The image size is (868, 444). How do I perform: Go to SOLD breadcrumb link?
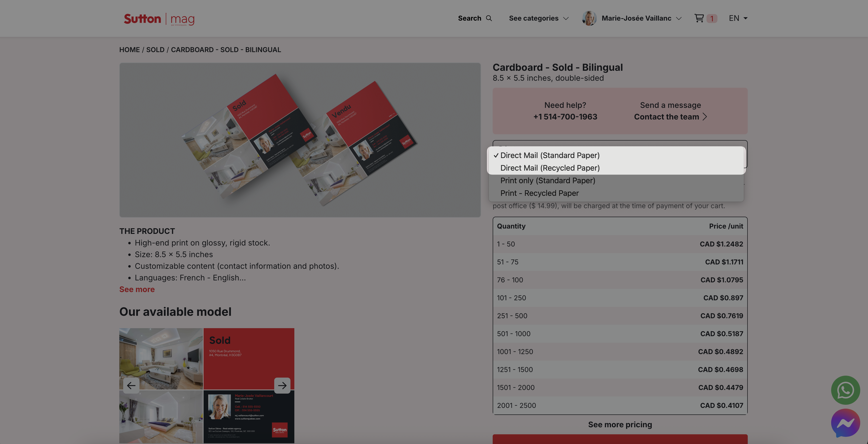[x=155, y=50]
